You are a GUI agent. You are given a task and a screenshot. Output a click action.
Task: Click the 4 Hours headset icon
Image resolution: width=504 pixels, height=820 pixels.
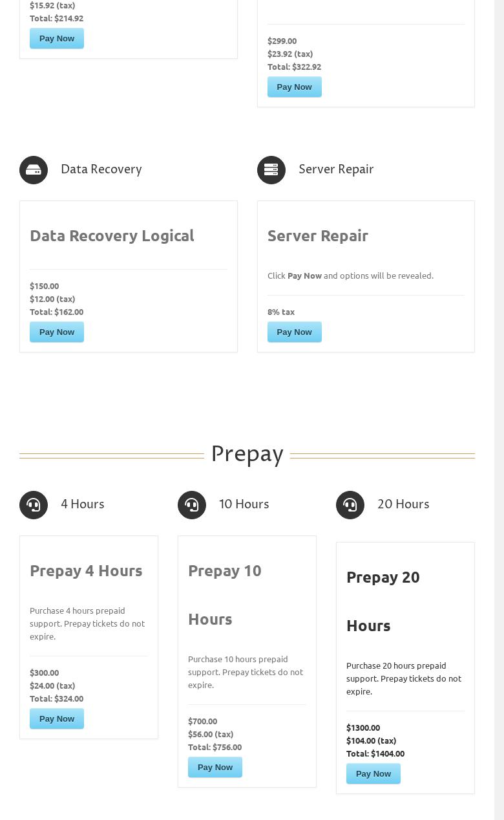(x=34, y=505)
